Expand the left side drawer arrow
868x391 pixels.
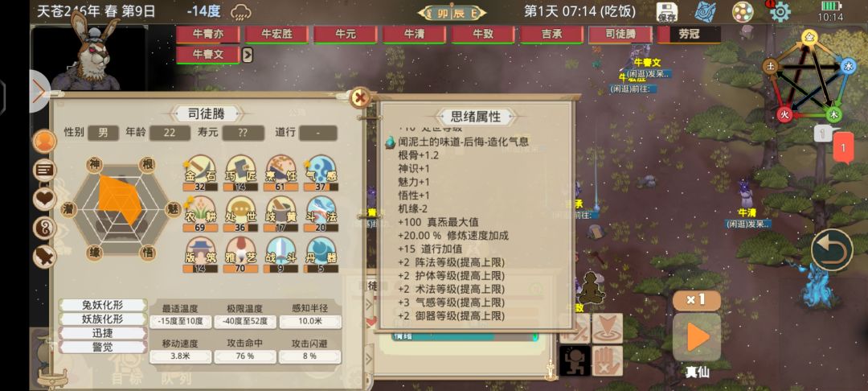tap(39, 92)
